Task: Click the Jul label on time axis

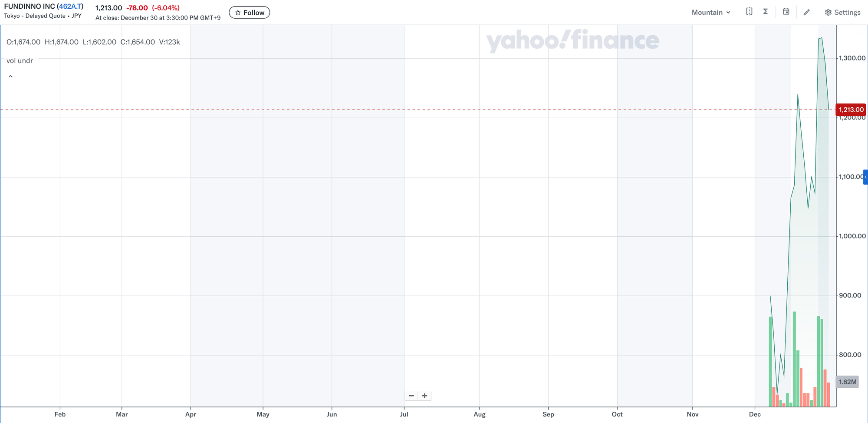Action: (x=404, y=414)
